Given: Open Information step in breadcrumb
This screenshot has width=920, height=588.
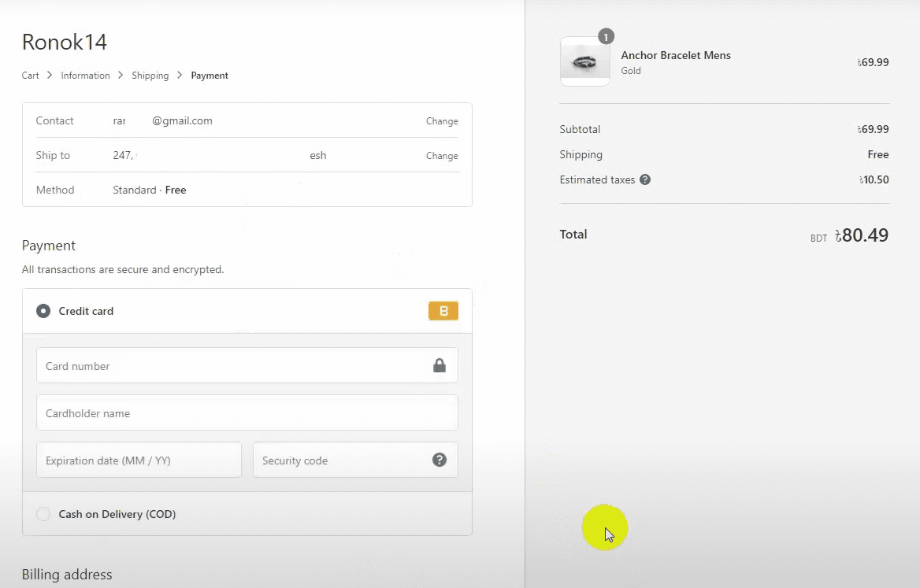Looking at the screenshot, I should coord(85,76).
